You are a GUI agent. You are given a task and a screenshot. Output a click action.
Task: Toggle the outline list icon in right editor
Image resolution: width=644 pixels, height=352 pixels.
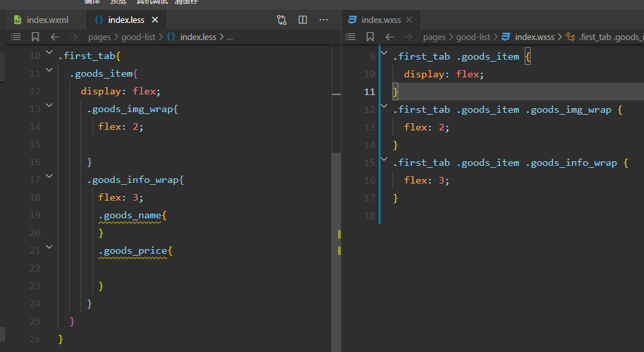click(350, 37)
